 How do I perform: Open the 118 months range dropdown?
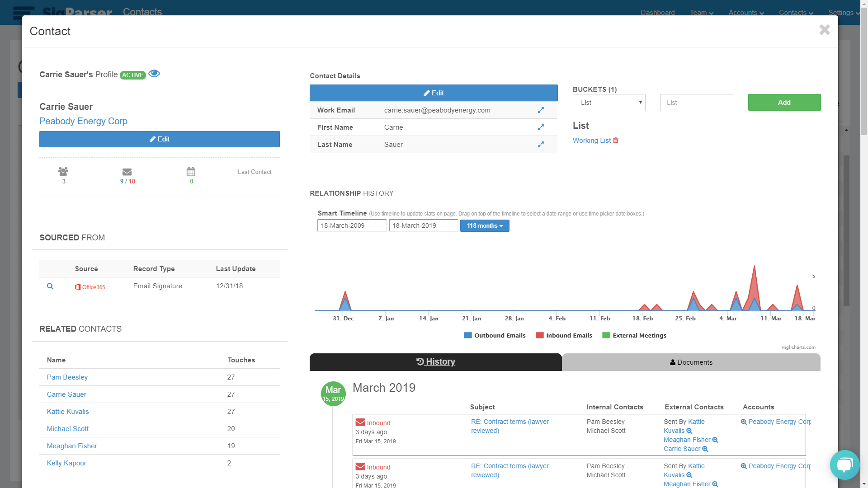click(x=485, y=226)
